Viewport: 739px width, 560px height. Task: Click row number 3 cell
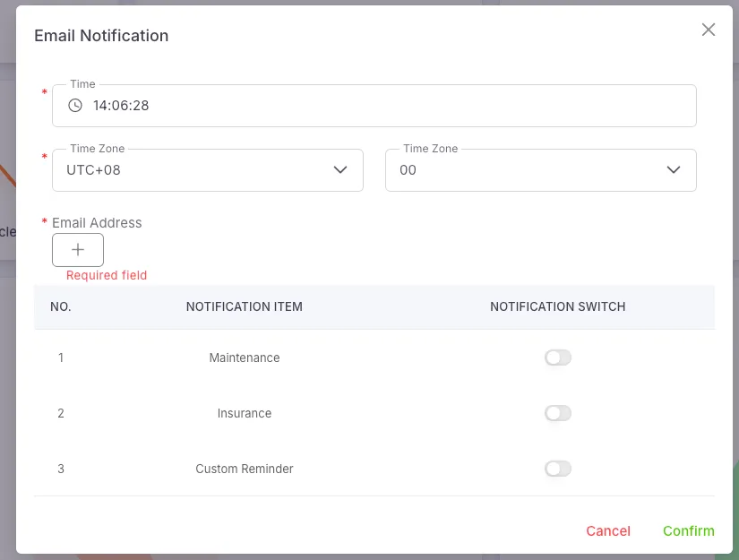coord(61,469)
